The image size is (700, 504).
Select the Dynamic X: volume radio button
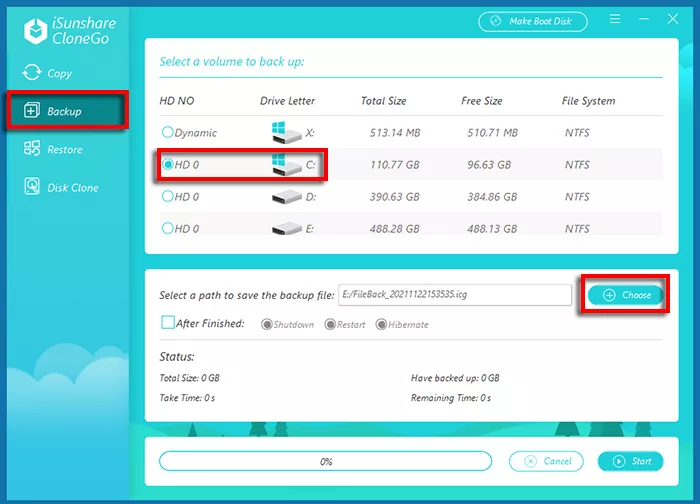[x=167, y=132]
